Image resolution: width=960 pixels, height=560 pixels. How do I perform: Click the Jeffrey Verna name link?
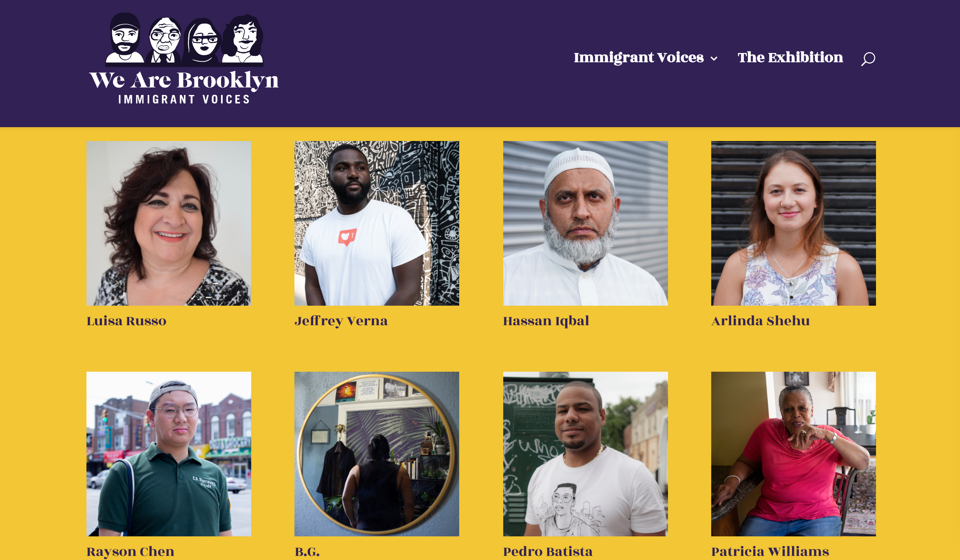pyautogui.click(x=341, y=321)
